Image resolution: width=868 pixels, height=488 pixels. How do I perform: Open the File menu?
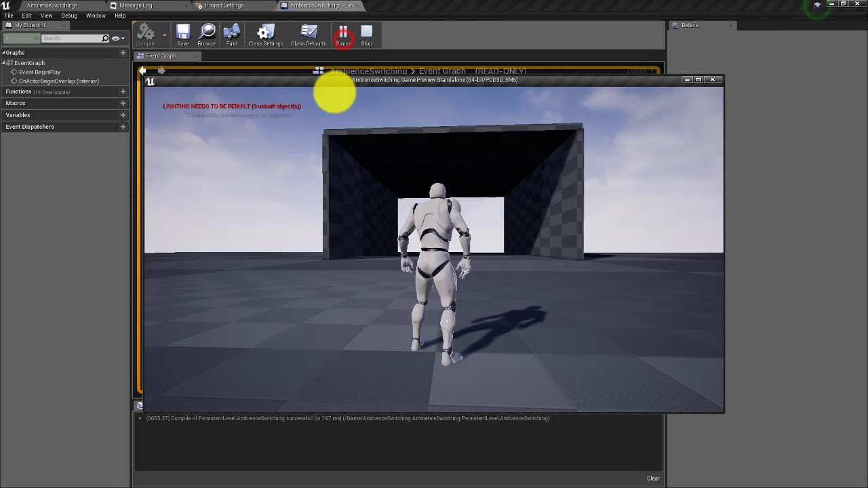point(9,16)
